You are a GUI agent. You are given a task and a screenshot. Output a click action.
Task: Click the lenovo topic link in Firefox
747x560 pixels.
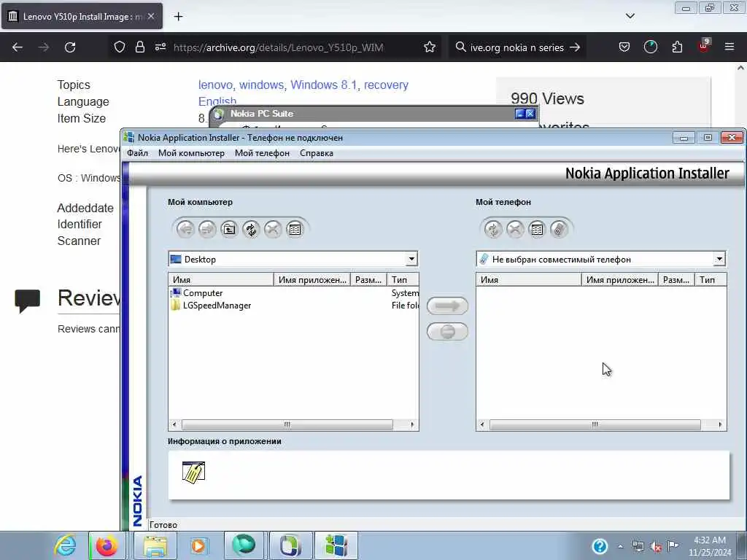click(215, 85)
